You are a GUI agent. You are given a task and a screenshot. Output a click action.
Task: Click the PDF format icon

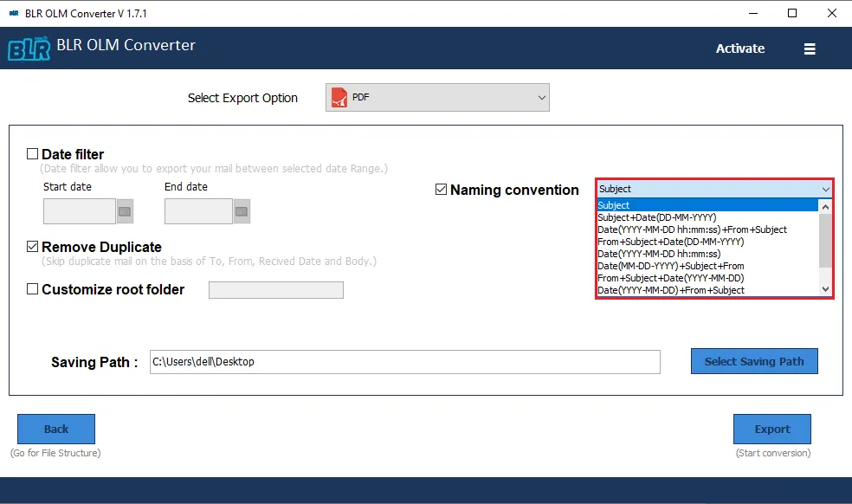[x=339, y=97]
